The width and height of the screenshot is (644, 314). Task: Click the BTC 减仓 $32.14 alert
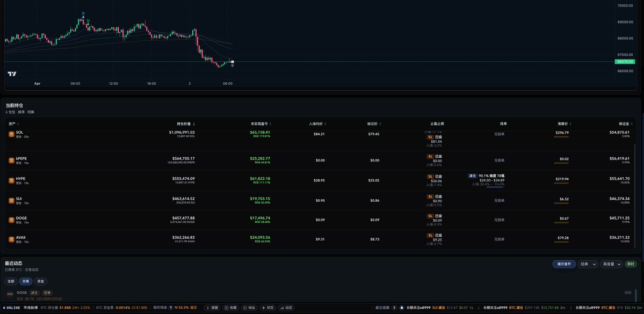tap(610, 308)
